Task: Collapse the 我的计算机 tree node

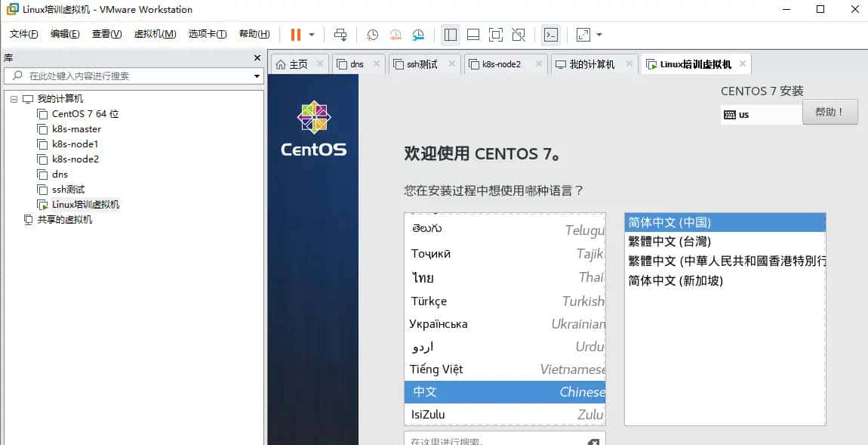Action: pyautogui.click(x=13, y=98)
